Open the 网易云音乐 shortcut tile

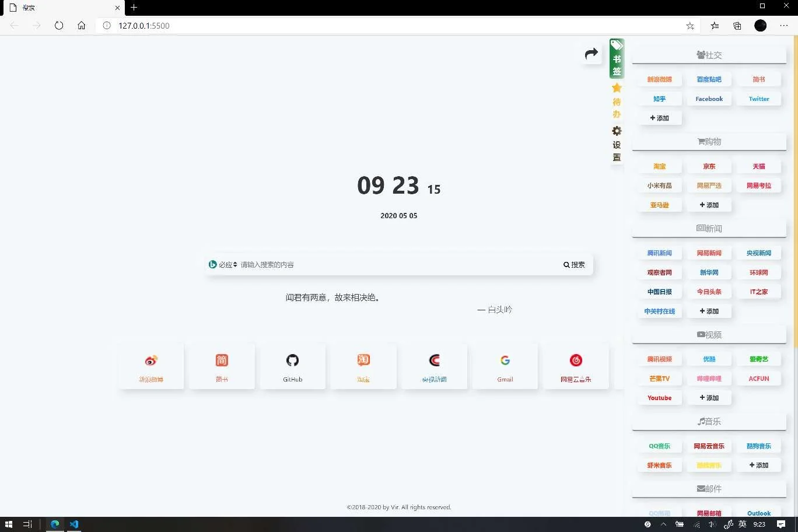point(576,366)
